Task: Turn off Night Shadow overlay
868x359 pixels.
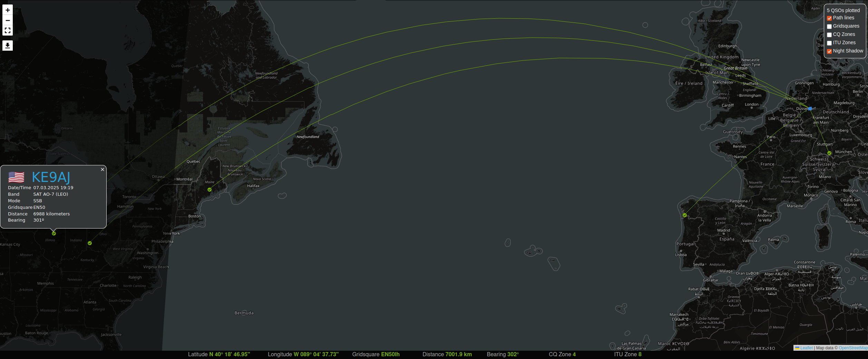Action: coord(829,51)
